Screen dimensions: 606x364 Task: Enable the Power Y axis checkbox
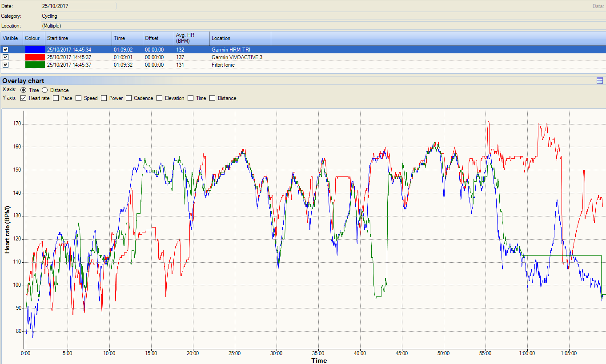pyautogui.click(x=104, y=98)
